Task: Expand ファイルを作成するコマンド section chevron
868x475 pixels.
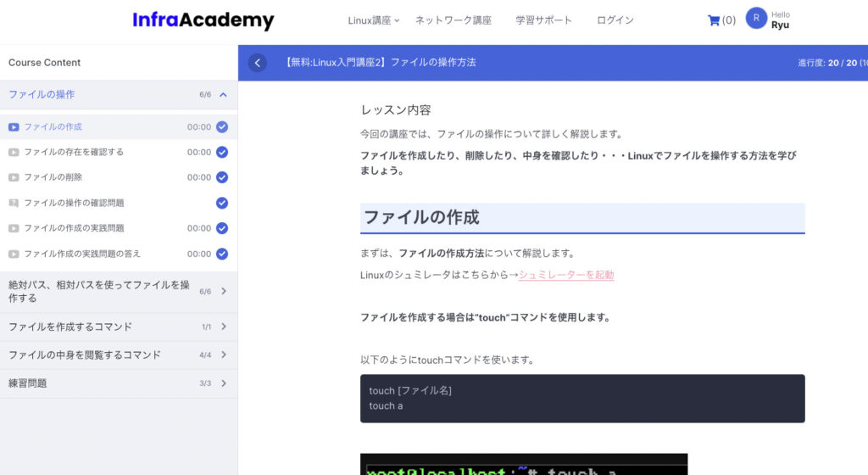Action: 224,327
